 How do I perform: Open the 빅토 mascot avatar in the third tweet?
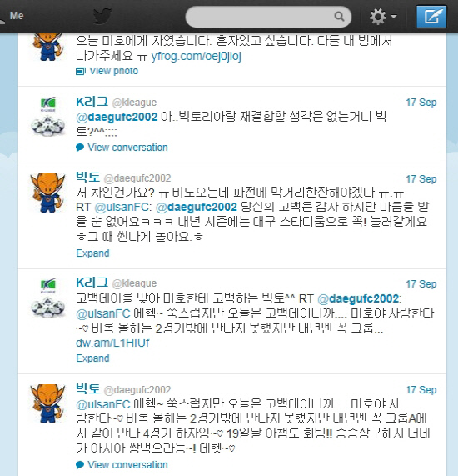tap(48, 193)
